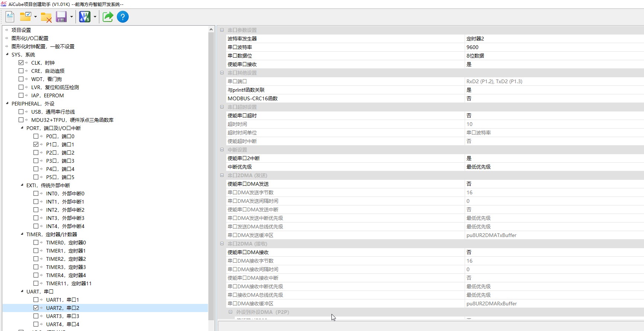Viewport: 644px width, 331px height.
Task: Check the UART1 serial port checkbox
Action: [x=36, y=300]
